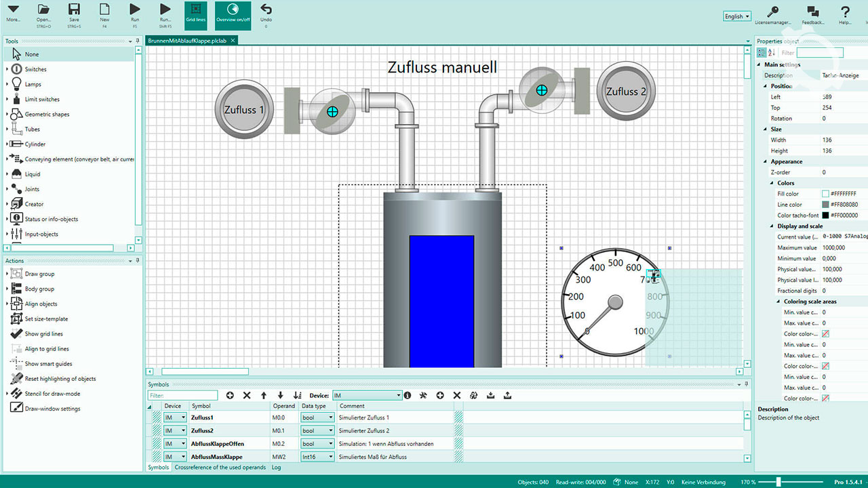Switch to Crossreference of the used operands tab
The image size is (868, 488).
[x=220, y=468]
